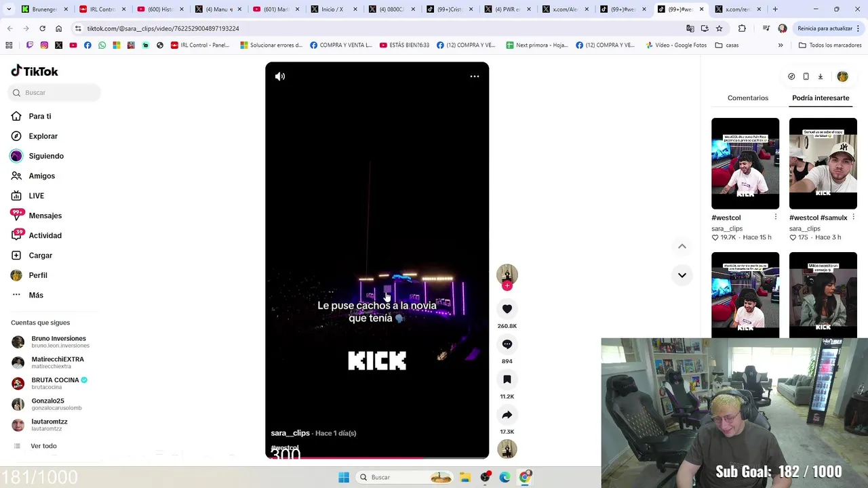Follow the creator with red plus button
The height and width of the screenshot is (488, 868).
[507, 285]
